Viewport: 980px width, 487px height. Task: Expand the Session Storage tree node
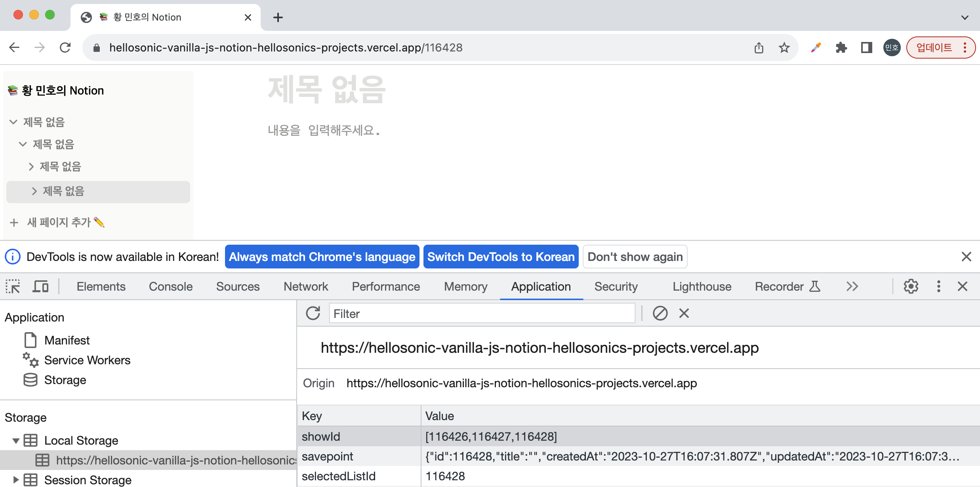point(16,480)
